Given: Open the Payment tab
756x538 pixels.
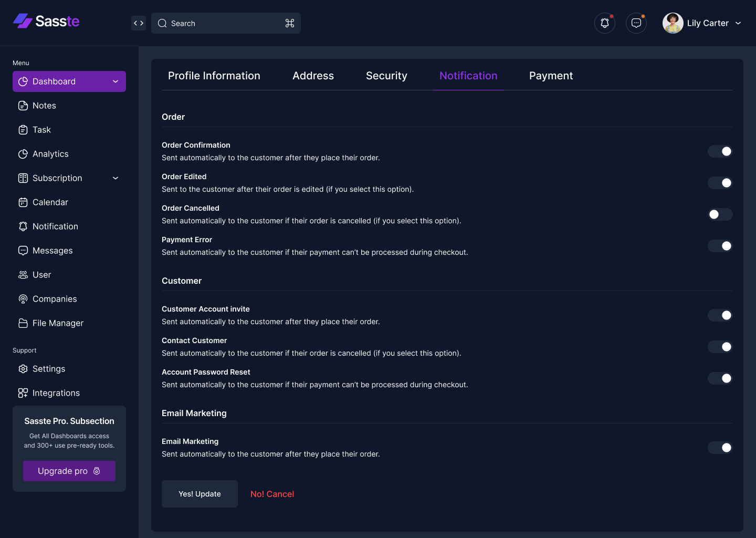Looking at the screenshot, I should click(x=551, y=76).
